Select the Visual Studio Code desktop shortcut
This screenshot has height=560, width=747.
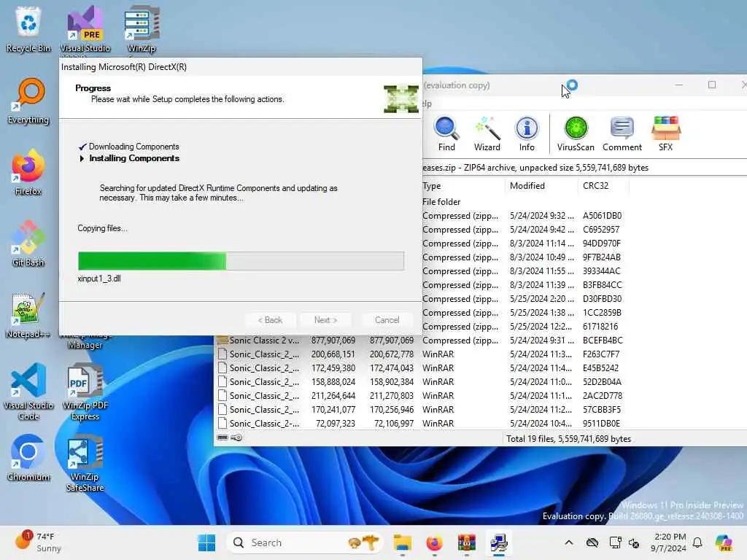pyautogui.click(x=28, y=392)
